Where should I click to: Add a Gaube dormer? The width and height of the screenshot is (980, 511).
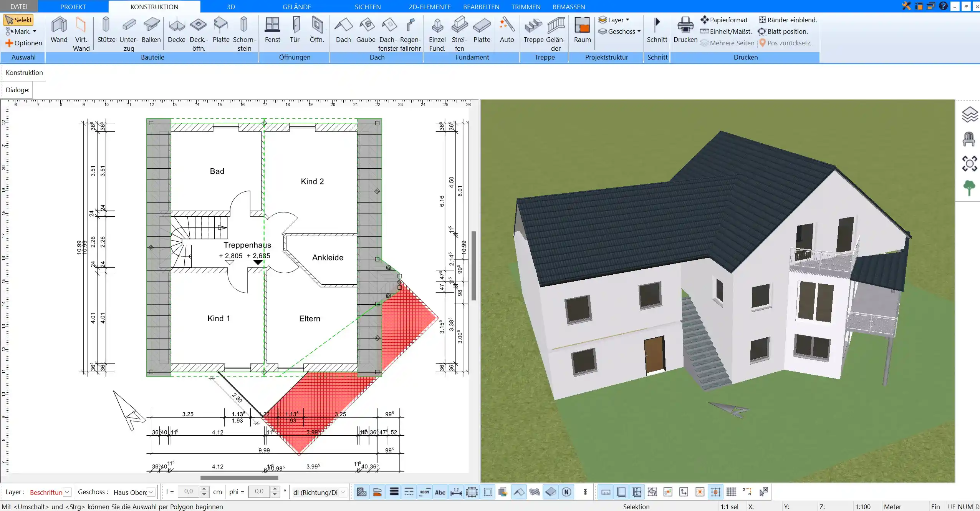point(366,30)
